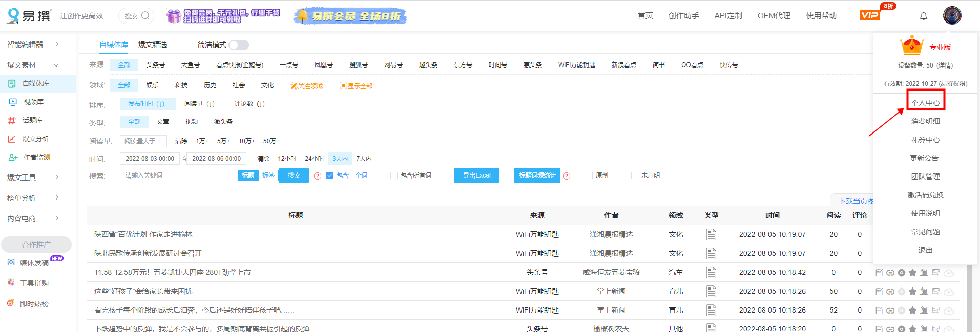Filter source by 头条号
Viewport: 980px width, 332px height.
156,65
